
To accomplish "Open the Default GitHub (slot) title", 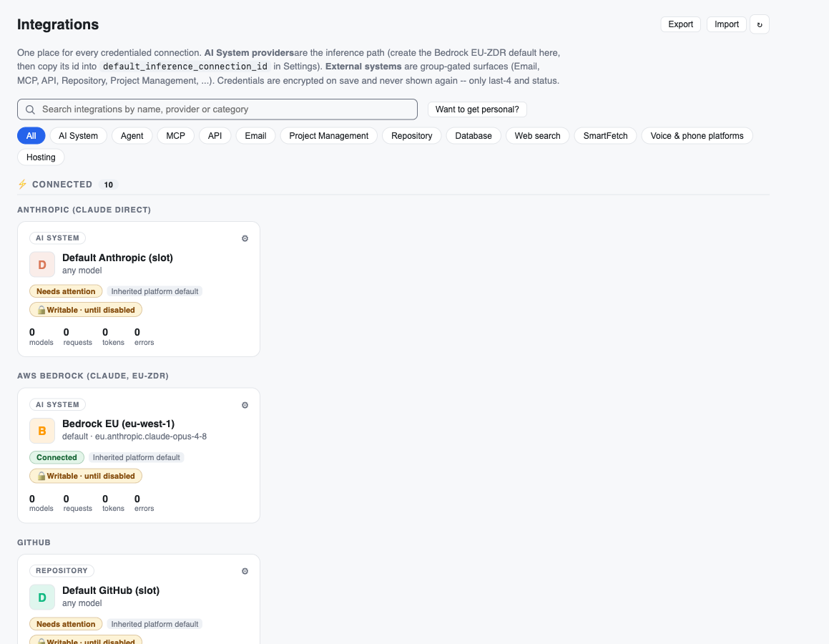I will (110, 590).
